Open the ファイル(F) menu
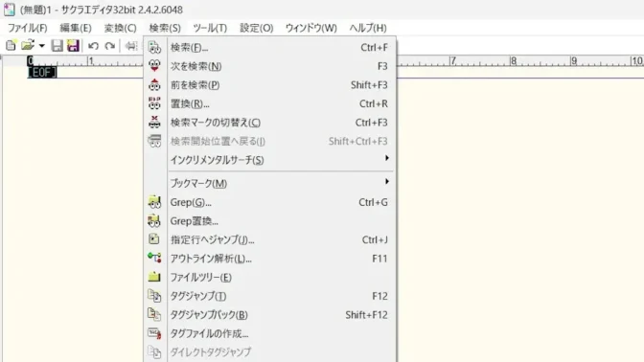 pos(28,28)
